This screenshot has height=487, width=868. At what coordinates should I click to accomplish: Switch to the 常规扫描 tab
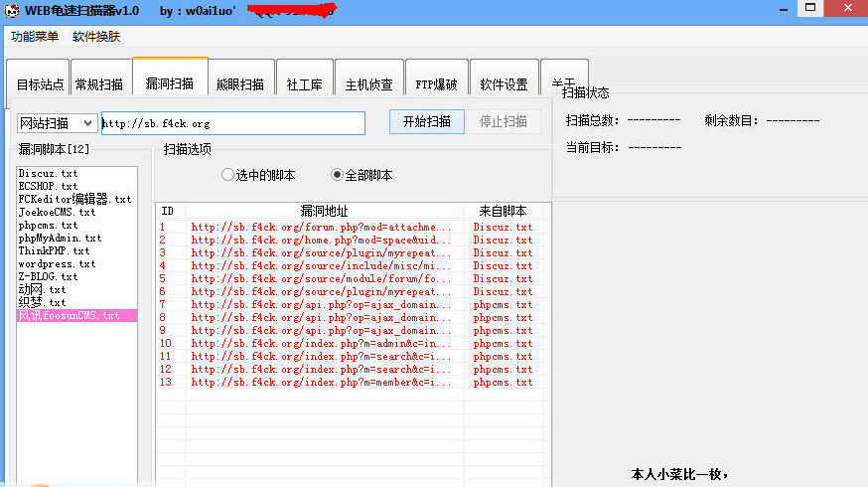[100, 83]
